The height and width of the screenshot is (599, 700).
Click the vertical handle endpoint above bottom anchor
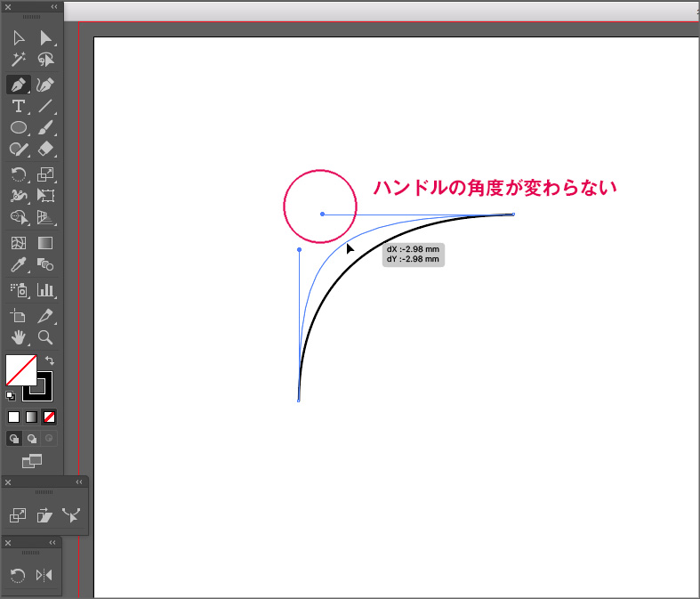(x=299, y=250)
